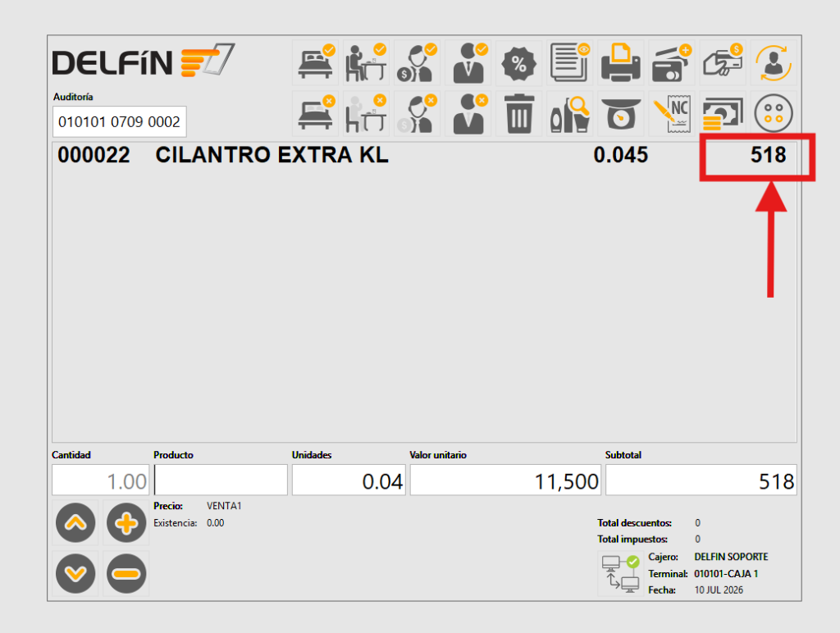The width and height of the screenshot is (840, 633).
Task: Click the Auditoría field 010101 0709 0002
Action: tap(120, 121)
